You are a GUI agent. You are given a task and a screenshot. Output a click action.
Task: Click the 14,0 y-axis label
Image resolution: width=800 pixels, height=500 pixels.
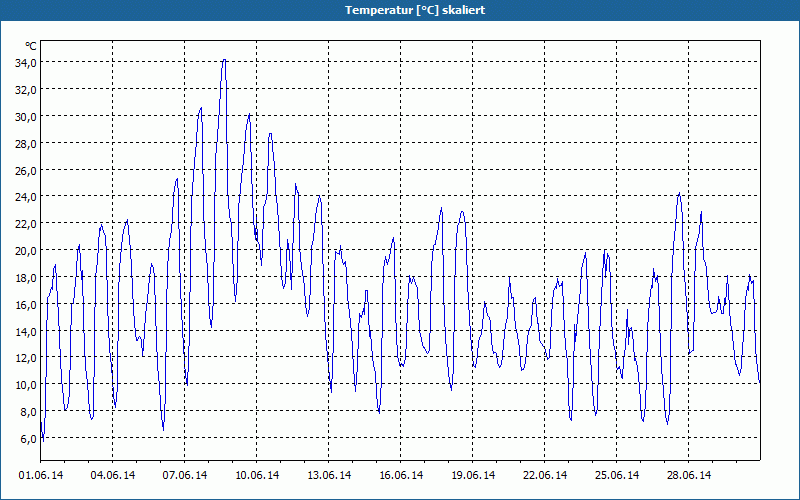click(26, 332)
